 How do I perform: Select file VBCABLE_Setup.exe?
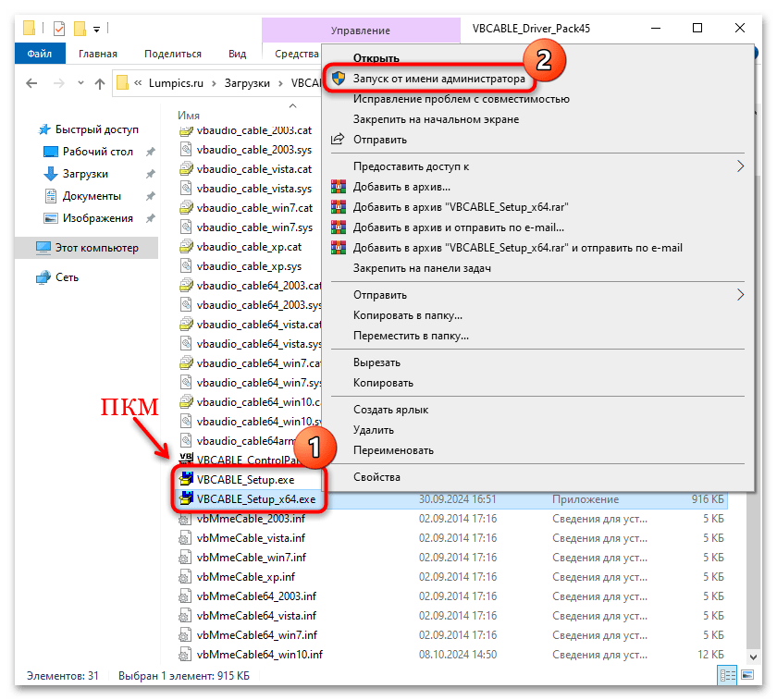(x=245, y=480)
